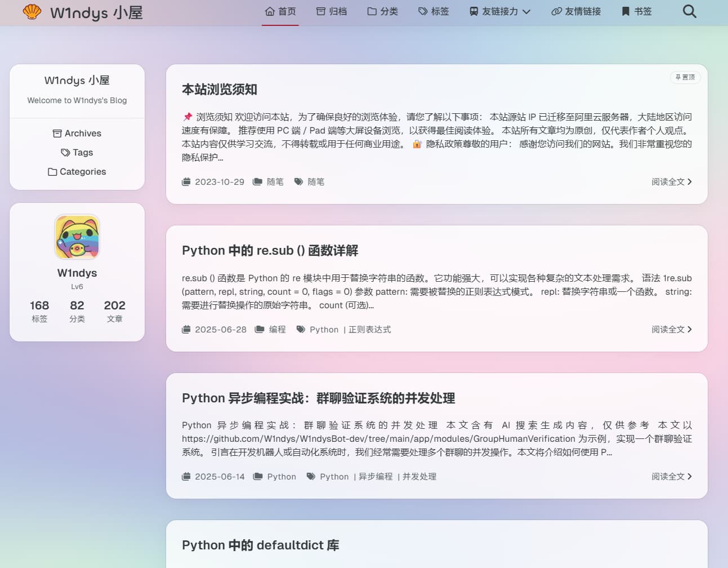Click the search magnifier icon

click(x=689, y=11)
